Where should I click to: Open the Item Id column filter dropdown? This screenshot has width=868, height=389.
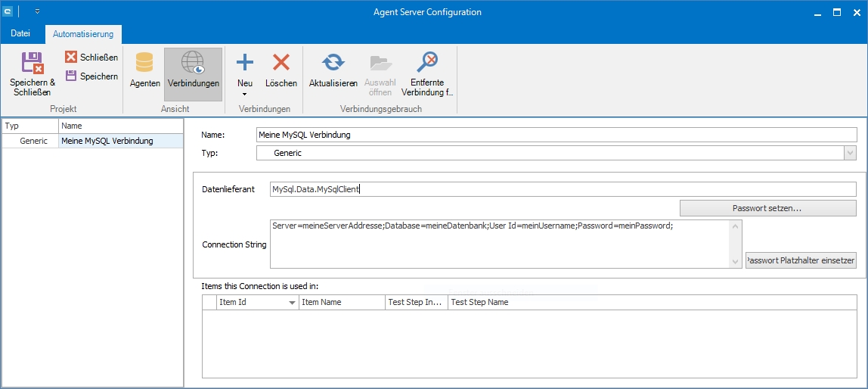click(292, 303)
